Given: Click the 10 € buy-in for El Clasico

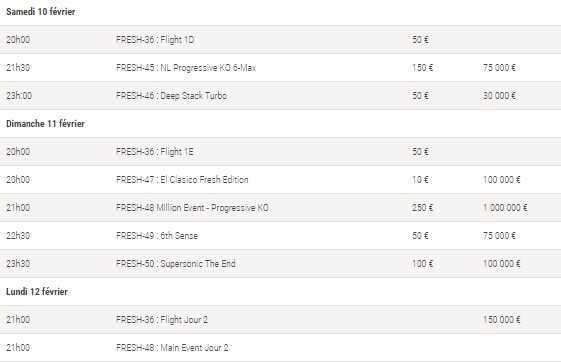Looking at the screenshot, I should point(420,180).
